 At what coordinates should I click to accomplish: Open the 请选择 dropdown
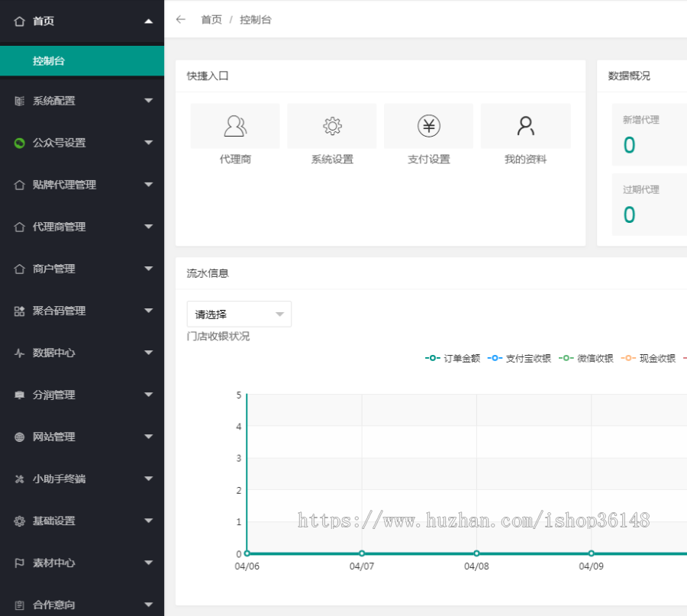239,314
